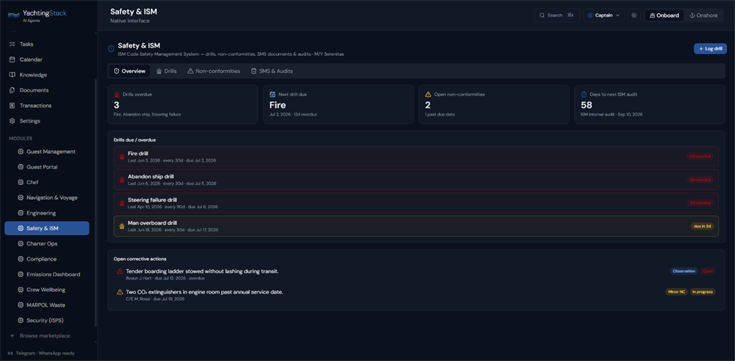Open the Search box in header

click(556, 15)
